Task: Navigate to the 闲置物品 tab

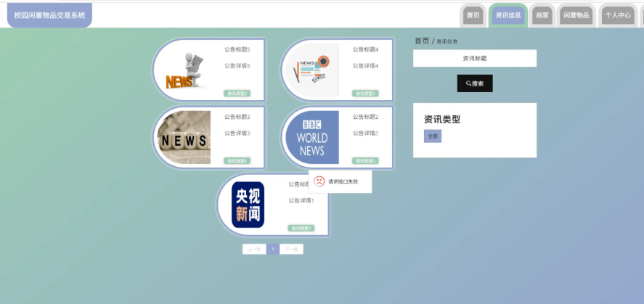Action: tap(576, 15)
